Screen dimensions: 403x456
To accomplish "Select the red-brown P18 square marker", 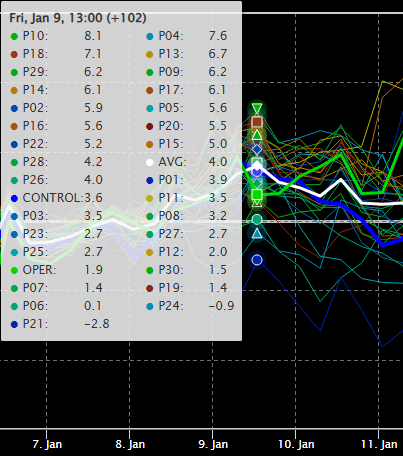I will [257, 122].
